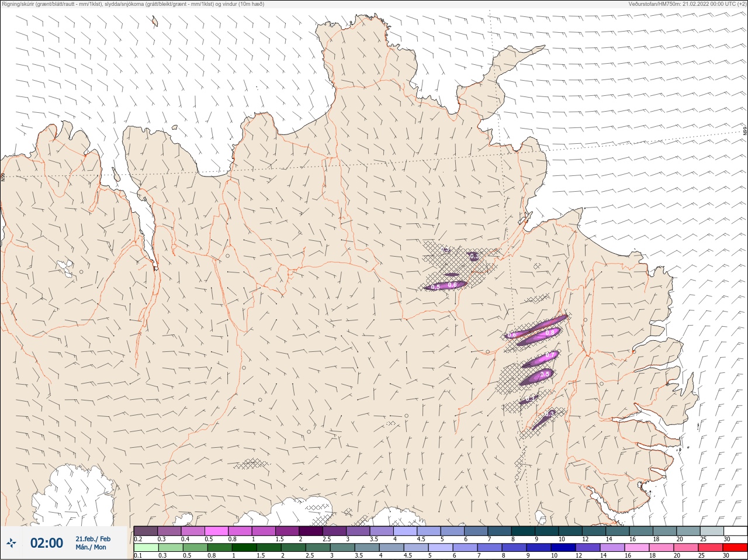Click the 'Veðurstofan/HM750m' run info header
The width and height of the screenshot is (748, 560).
(688, 4)
